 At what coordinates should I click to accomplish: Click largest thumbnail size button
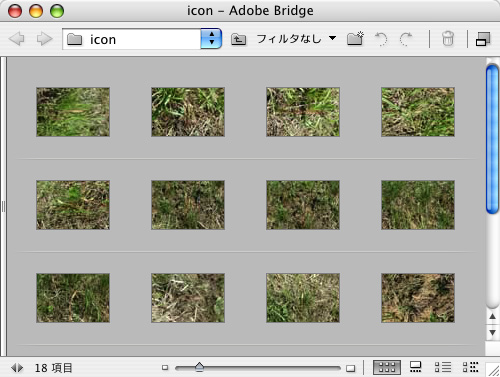pyautogui.click(x=350, y=368)
